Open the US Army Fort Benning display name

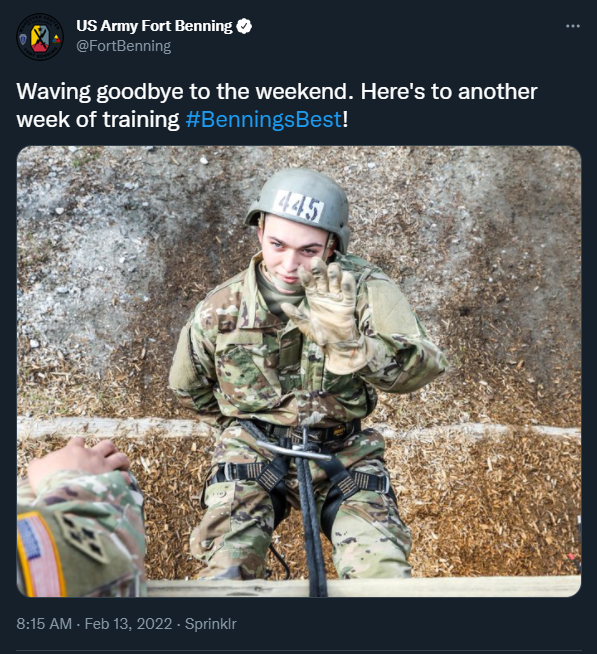coord(154,26)
